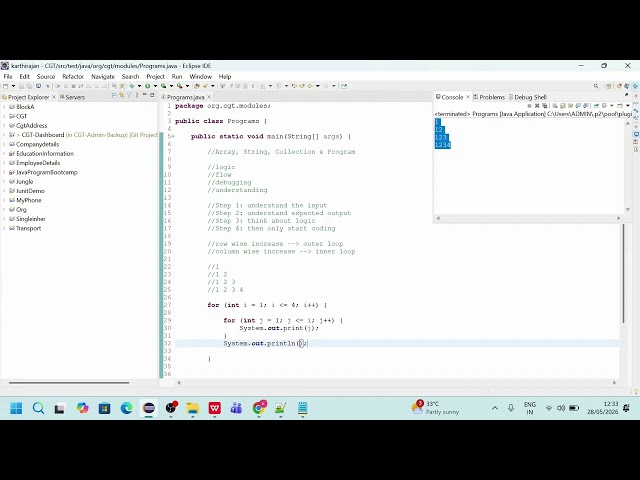640x480 pixels.
Task: Toggle Pin Console button
Action: 596,106
